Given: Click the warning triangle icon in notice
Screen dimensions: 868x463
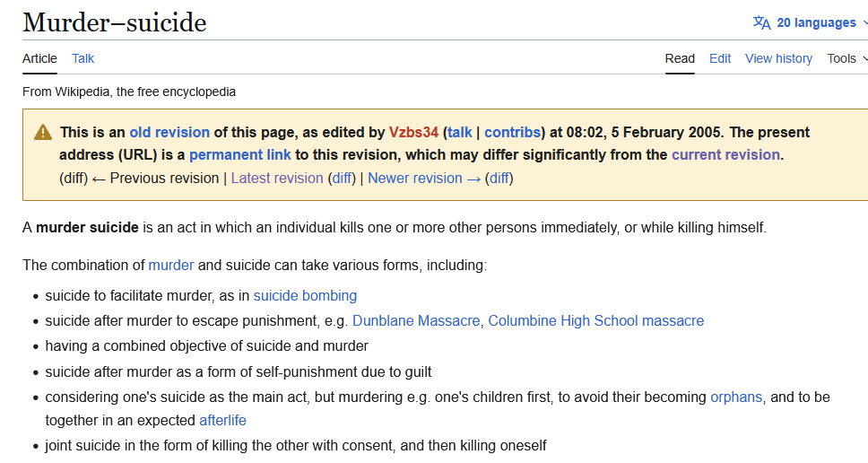Looking at the screenshot, I should click(43, 133).
